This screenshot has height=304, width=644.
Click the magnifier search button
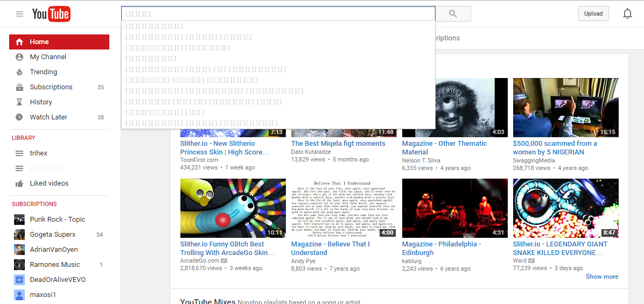tap(453, 13)
